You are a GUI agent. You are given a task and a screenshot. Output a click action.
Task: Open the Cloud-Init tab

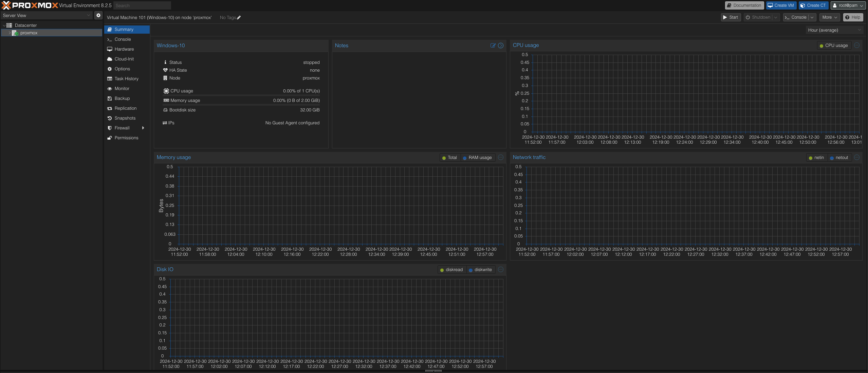click(124, 59)
